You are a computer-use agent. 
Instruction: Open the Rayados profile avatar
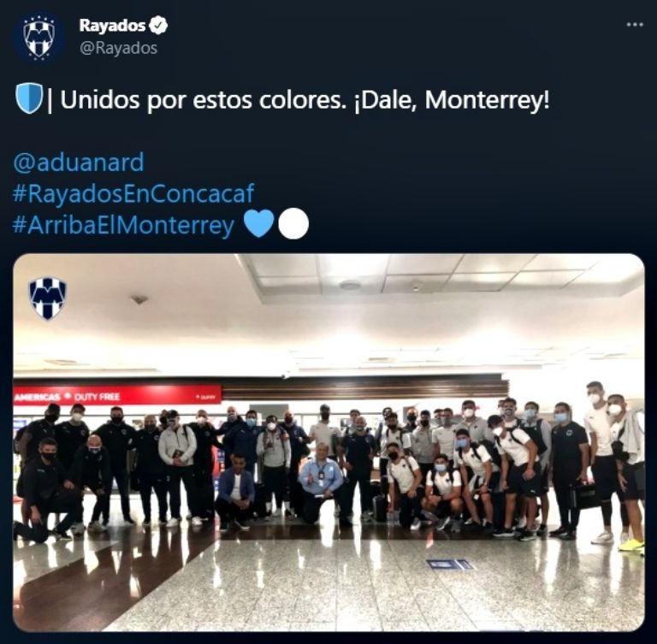coord(38,37)
